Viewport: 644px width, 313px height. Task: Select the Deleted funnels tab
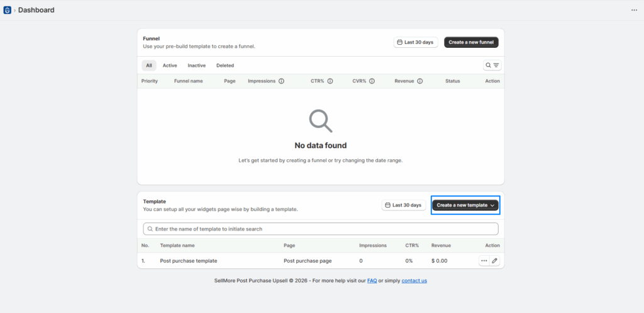click(x=225, y=65)
